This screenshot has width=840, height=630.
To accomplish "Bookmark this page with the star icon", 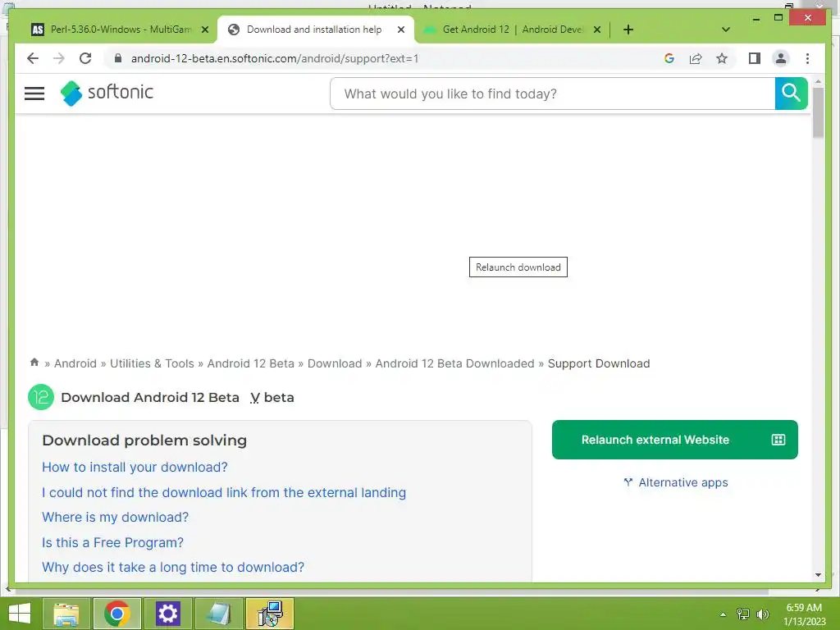I will (722, 58).
